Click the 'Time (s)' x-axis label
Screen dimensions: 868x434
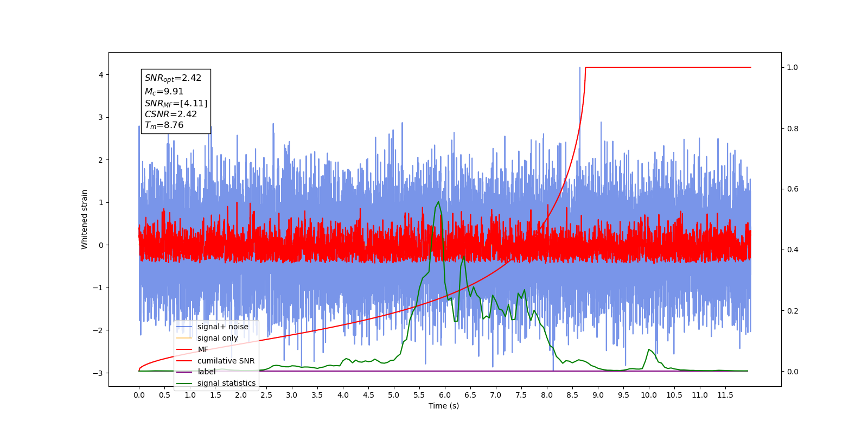pos(444,406)
